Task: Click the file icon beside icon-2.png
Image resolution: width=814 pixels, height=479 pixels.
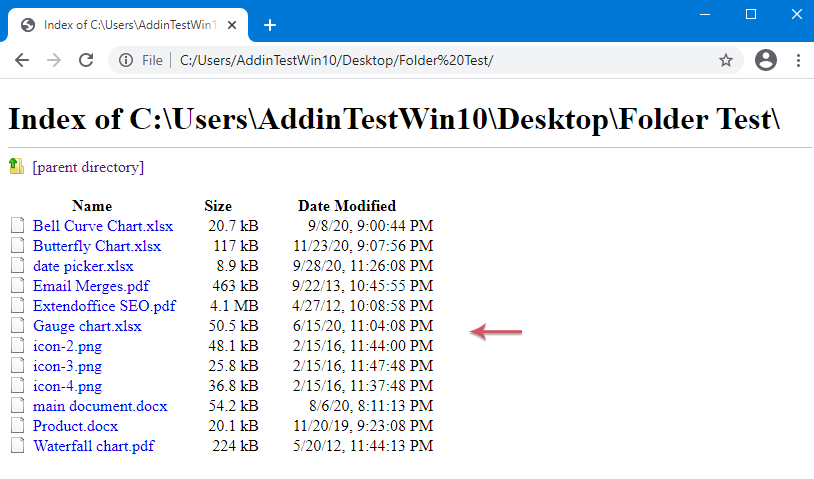Action: point(16,346)
